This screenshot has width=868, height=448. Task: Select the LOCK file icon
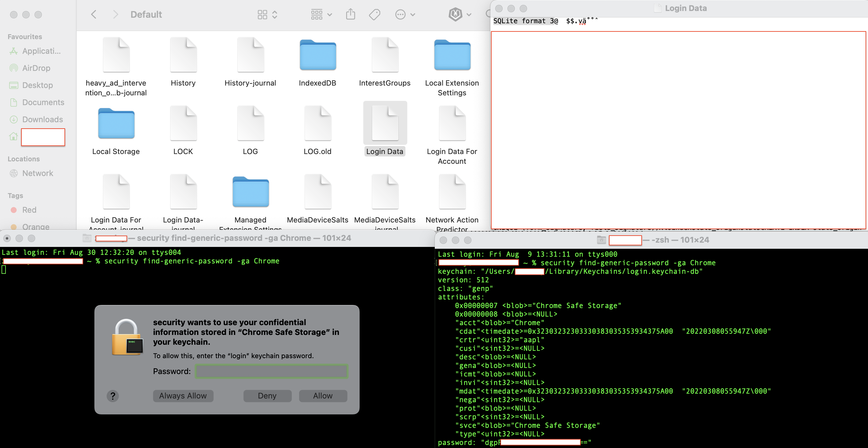183,123
